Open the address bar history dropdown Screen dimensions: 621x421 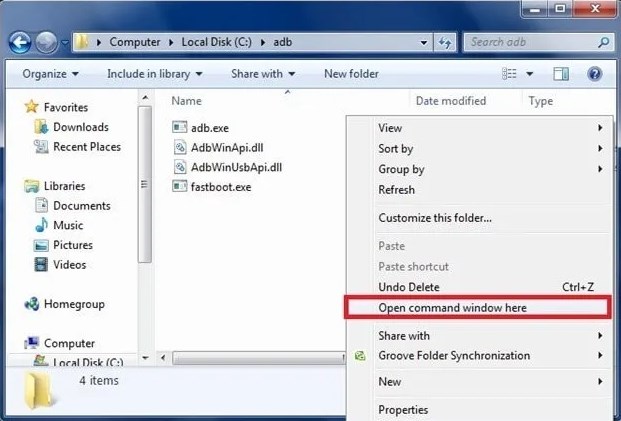(423, 42)
